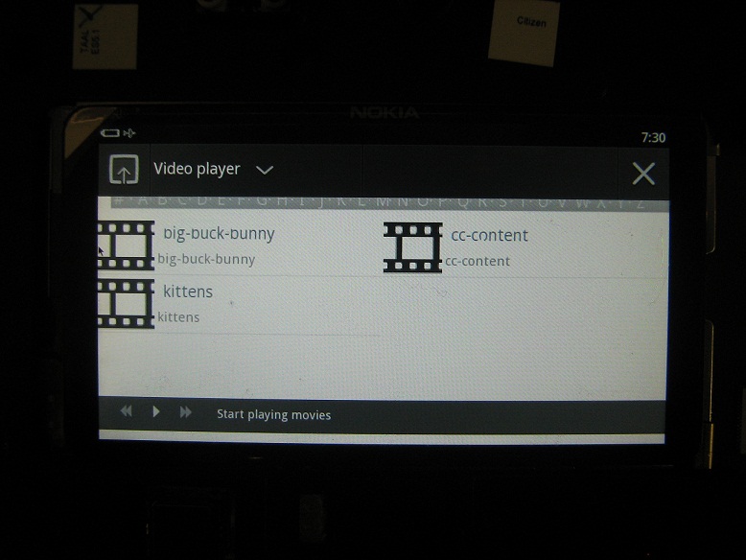This screenshot has width=746, height=560.
Task: Start playback with the play button
Action: coord(155,411)
